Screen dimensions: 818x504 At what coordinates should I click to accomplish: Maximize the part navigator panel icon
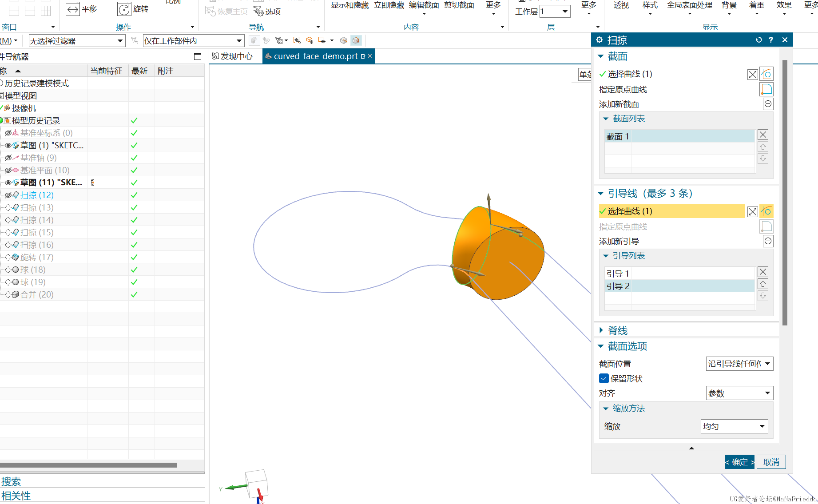pos(198,56)
